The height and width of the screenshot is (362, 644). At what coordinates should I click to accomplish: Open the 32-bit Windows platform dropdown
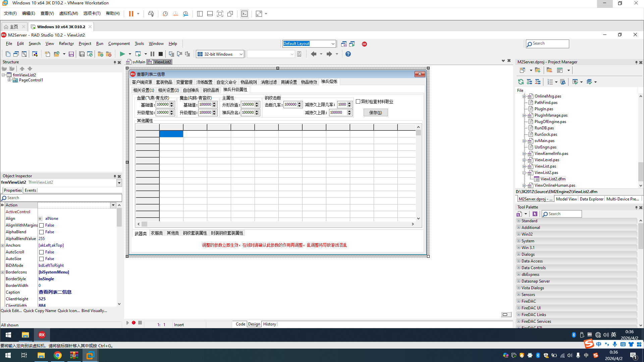coord(241,54)
